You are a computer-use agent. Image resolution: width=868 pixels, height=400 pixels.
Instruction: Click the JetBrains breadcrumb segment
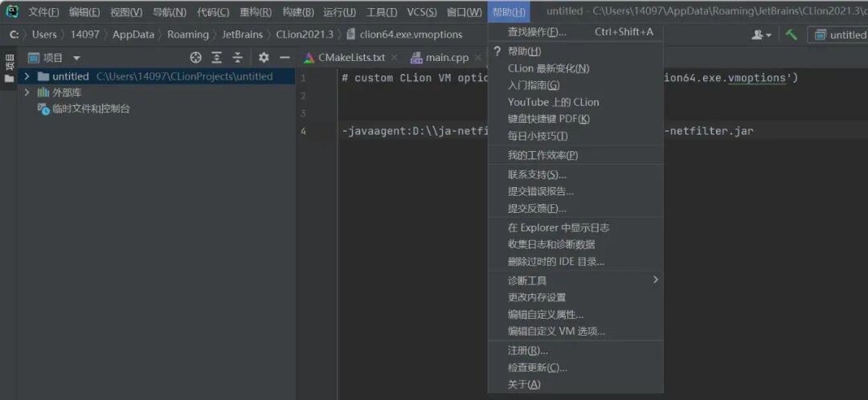tap(243, 35)
